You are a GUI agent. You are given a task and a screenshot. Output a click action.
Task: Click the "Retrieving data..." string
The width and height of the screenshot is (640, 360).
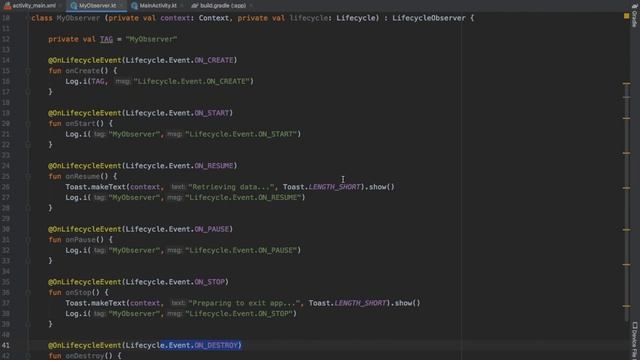tap(231, 187)
